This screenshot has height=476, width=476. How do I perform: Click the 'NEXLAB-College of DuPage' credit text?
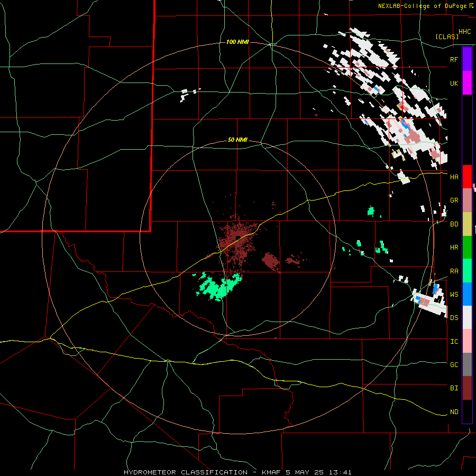422,6
